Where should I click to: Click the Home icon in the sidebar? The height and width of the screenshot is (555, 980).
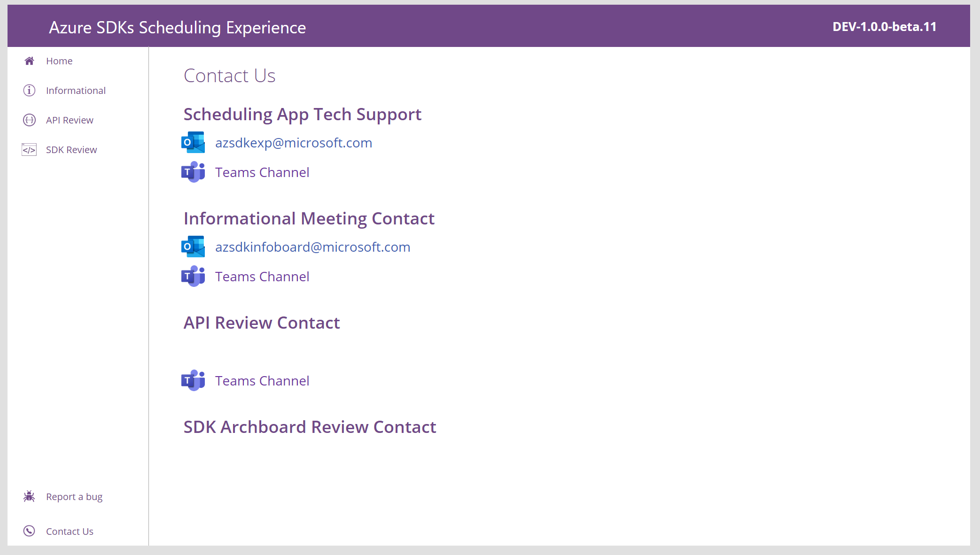coord(29,61)
